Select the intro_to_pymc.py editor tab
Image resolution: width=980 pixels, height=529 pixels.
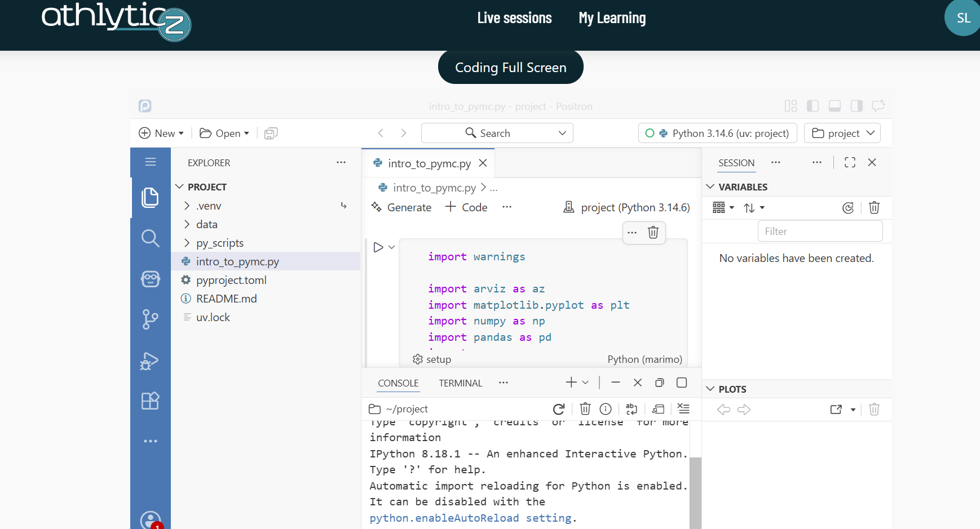point(429,163)
